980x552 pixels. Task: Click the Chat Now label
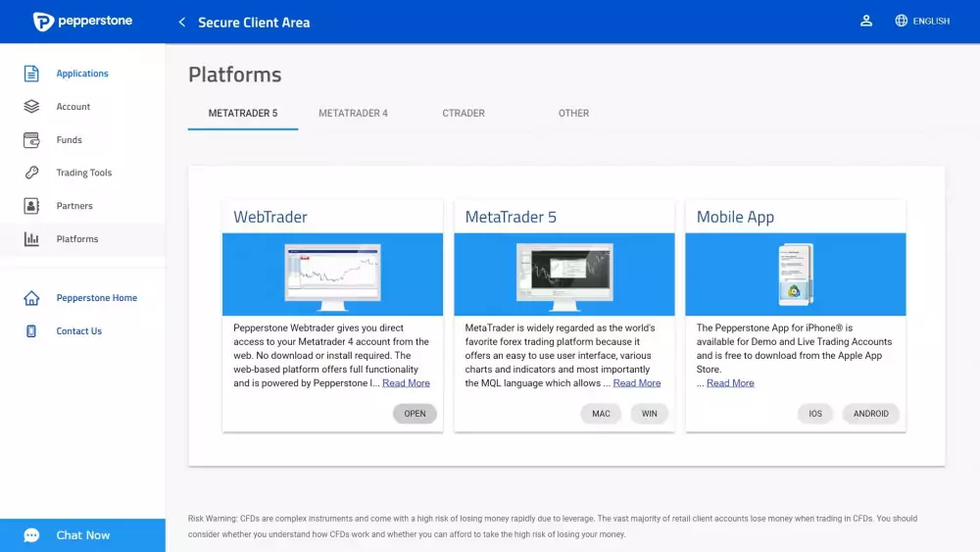click(x=83, y=535)
